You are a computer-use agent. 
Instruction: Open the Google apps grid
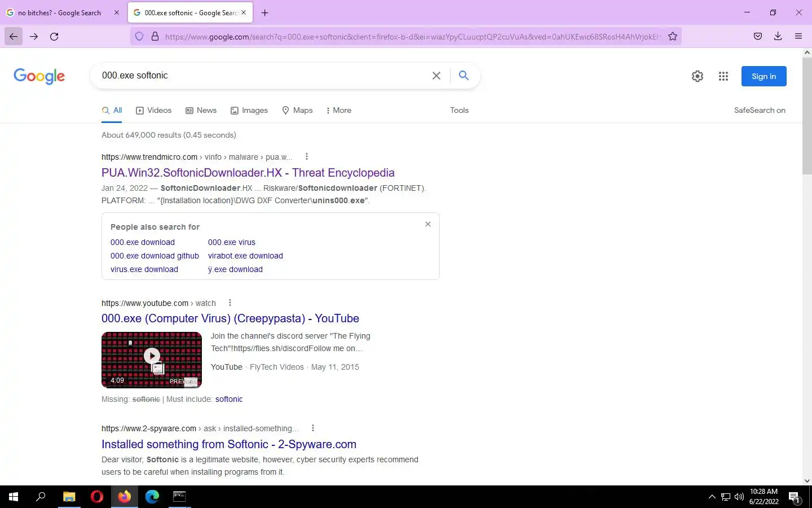723,76
